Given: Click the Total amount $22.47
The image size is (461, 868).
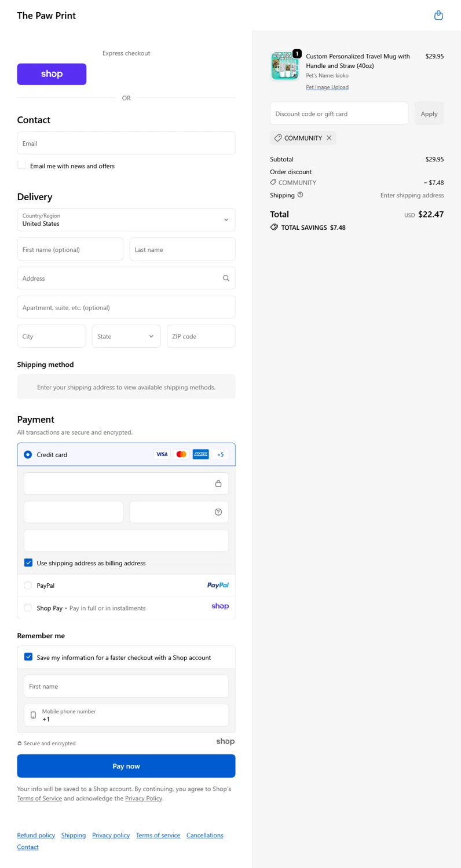Looking at the screenshot, I should pyautogui.click(x=430, y=214).
